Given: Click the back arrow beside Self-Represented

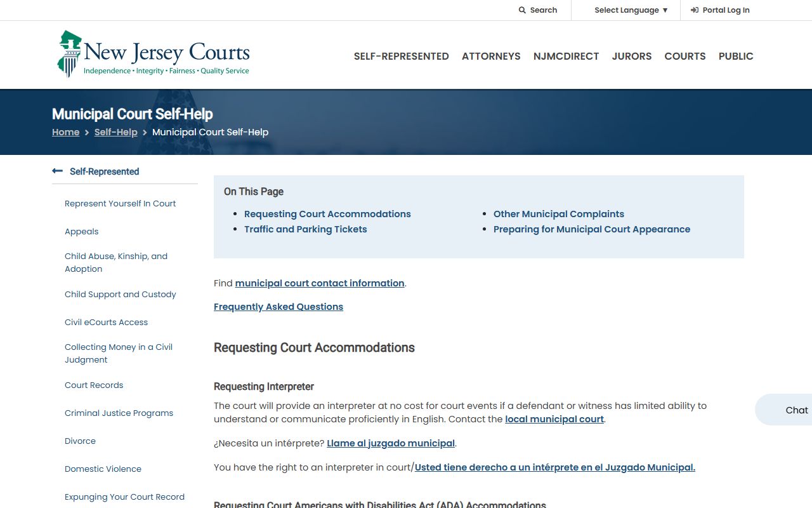Looking at the screenshot, I should tap(57, 171).
